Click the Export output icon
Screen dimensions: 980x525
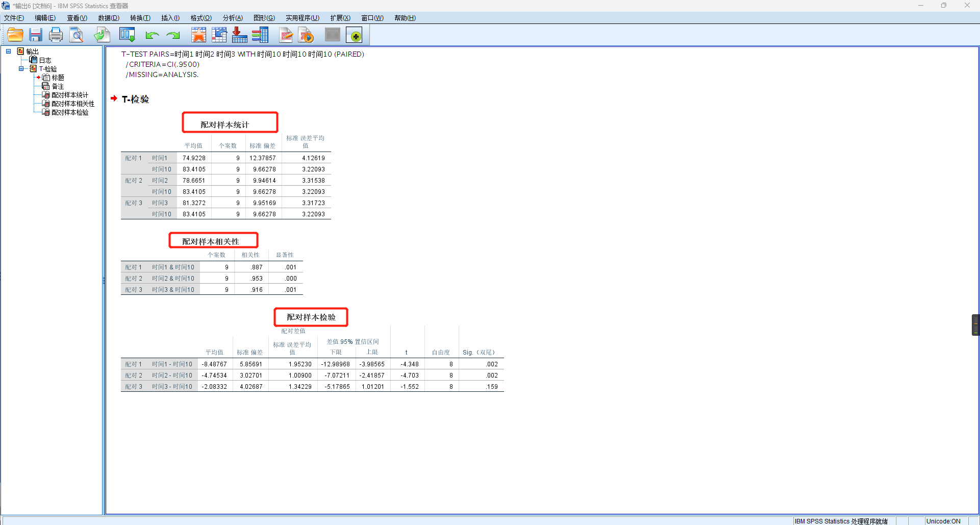[x=102, y=35]
